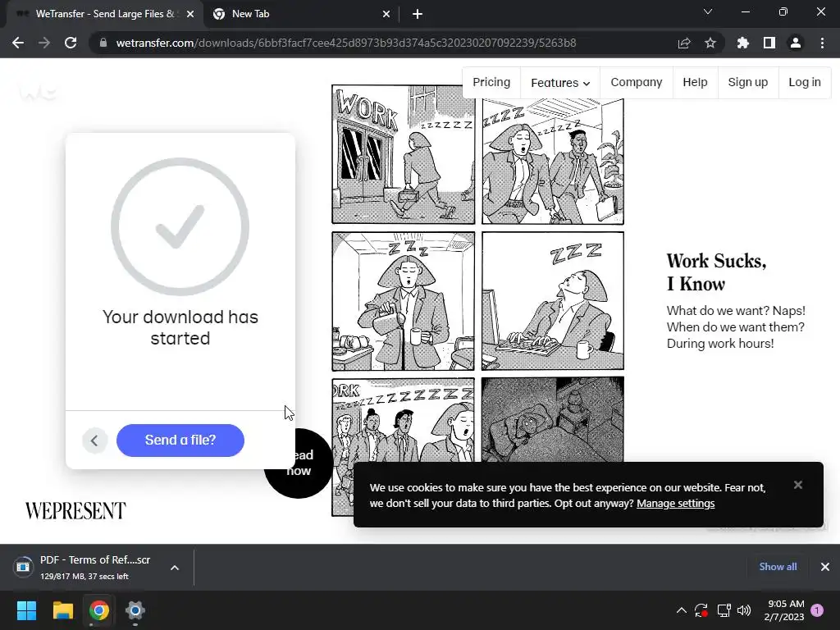Expand the download item options chevron
Screen dimensions: 840x630
click(x=175, y=568)
